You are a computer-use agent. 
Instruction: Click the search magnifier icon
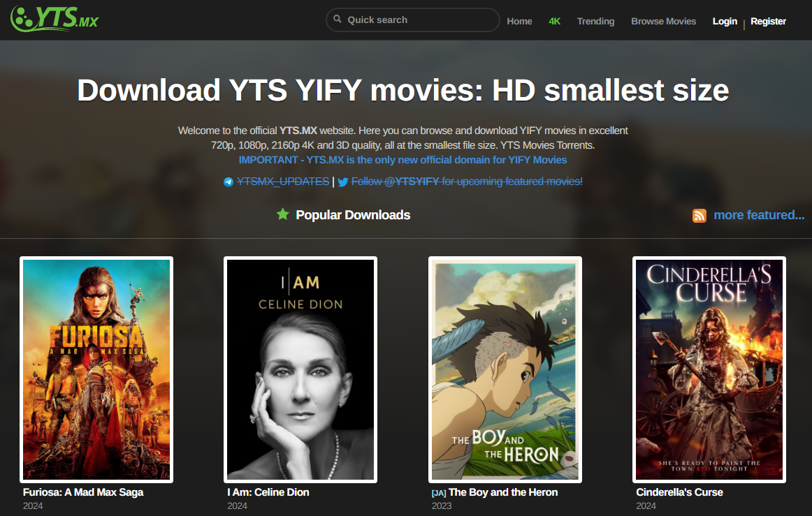(337, 19)
